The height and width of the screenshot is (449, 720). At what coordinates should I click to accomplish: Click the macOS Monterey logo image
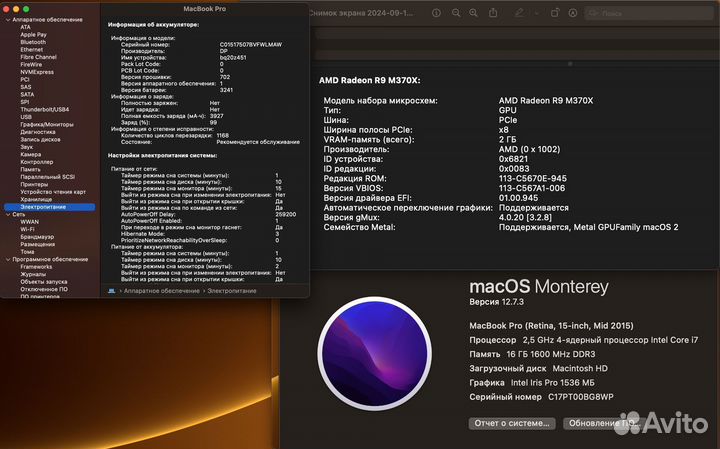[374, 354]
